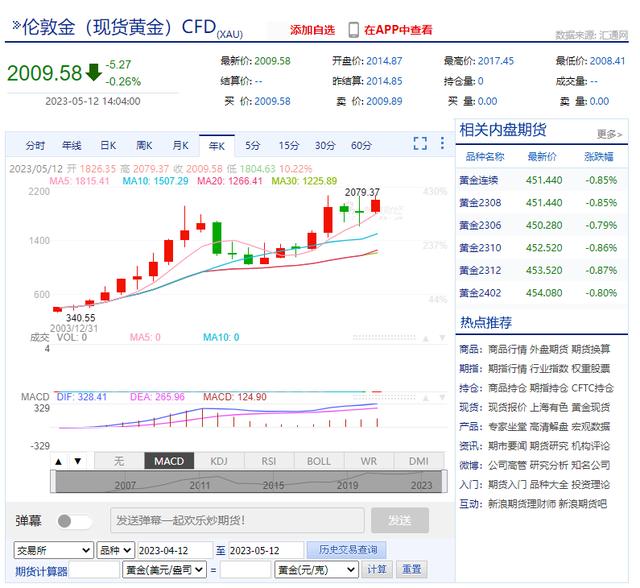
Task: Click the up triangle indicator arrow
Action: click(58, 461)
